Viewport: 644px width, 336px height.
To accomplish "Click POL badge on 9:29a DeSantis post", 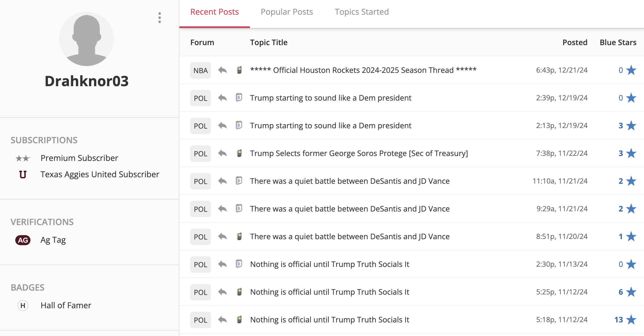I will [200, 209].
